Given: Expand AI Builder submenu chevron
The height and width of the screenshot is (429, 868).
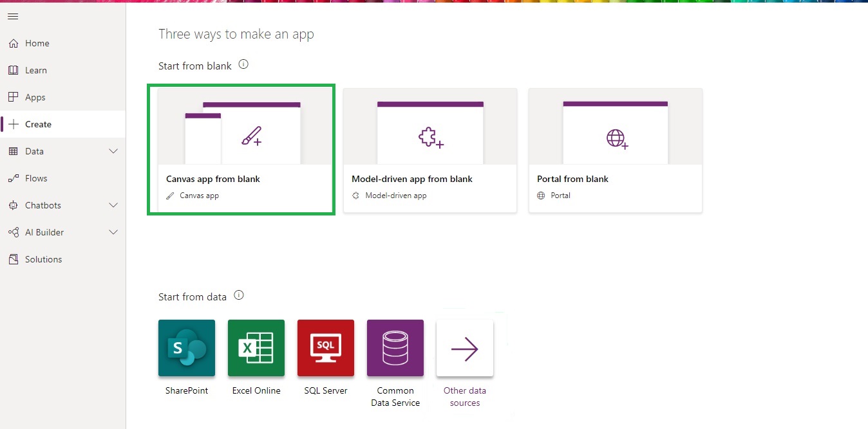Looking at the screenshot, I should [x=113, y=232].
